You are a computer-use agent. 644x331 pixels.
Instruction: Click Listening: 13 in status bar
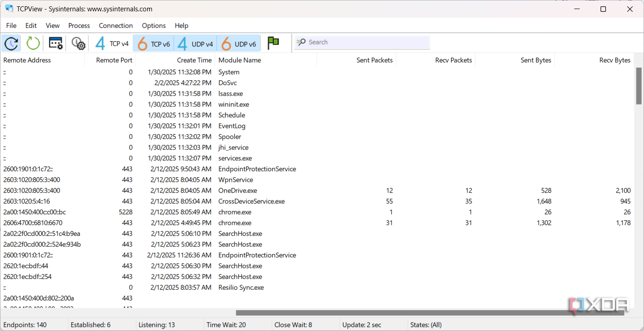point(157,325)
